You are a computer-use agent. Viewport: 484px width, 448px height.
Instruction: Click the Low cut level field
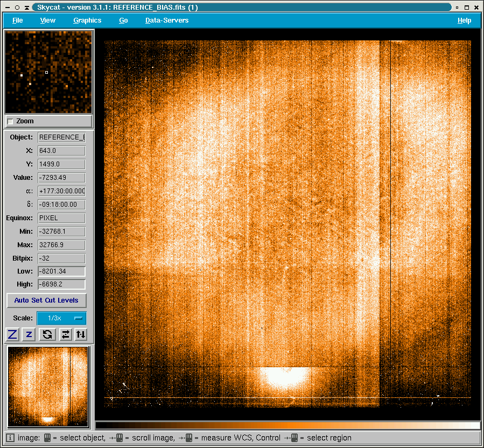coord(61,271)
